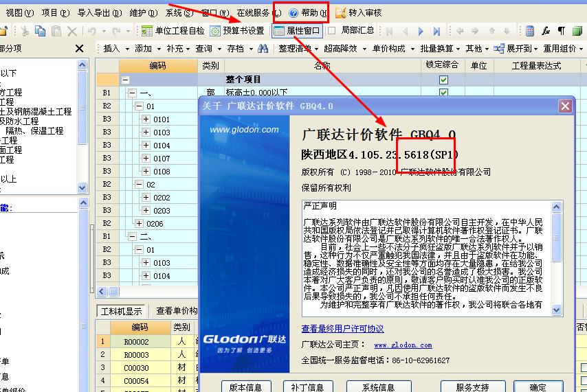
Task: Click 服务支持 button in About dialog
Action: pyautogui.click(x=472, y=387)
